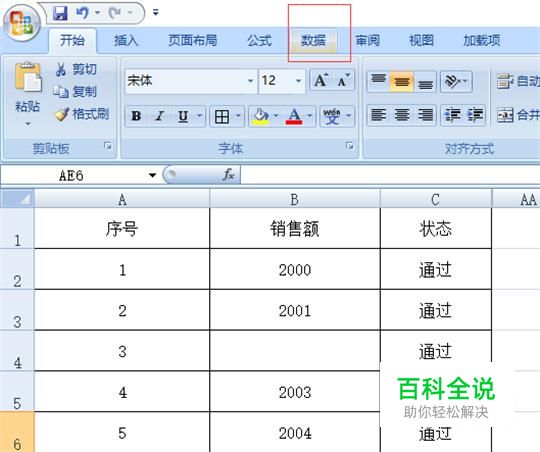This screenshot has height=452, width=540.
Task: Set middle vertical alignment
Action: (401, 82)
